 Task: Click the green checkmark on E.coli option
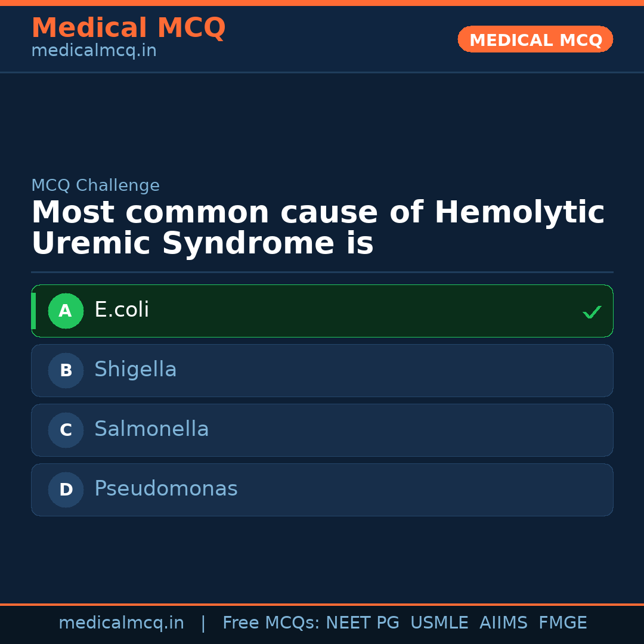pyautogui.click(x=592, y=312)
